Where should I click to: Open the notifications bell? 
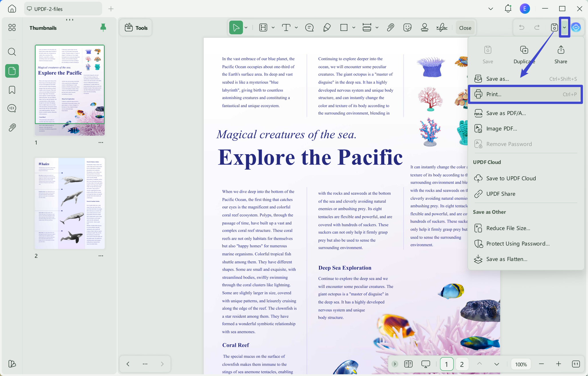click(508, 9)
